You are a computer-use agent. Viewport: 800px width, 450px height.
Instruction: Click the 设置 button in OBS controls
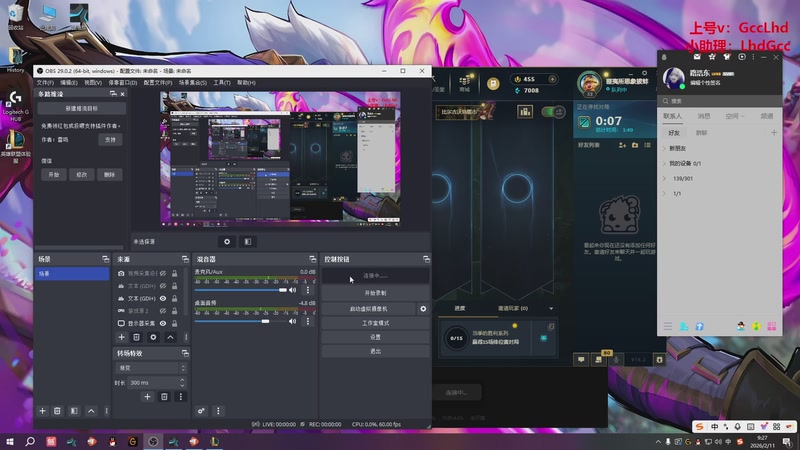coord(376,337)
